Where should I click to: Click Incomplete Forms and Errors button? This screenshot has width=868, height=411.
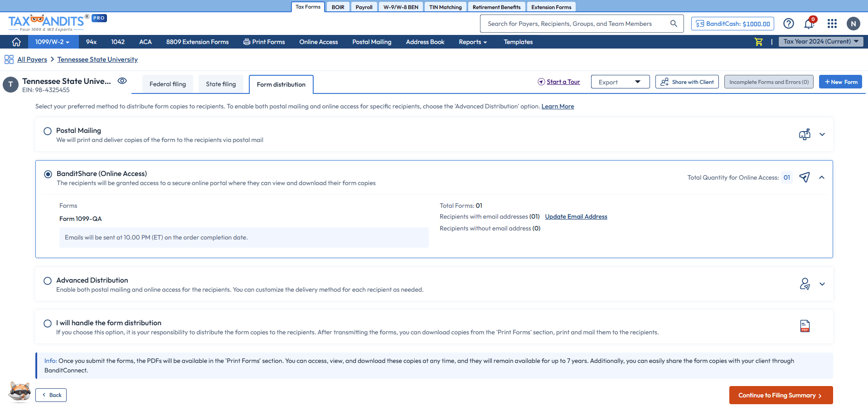click(769, 82)
